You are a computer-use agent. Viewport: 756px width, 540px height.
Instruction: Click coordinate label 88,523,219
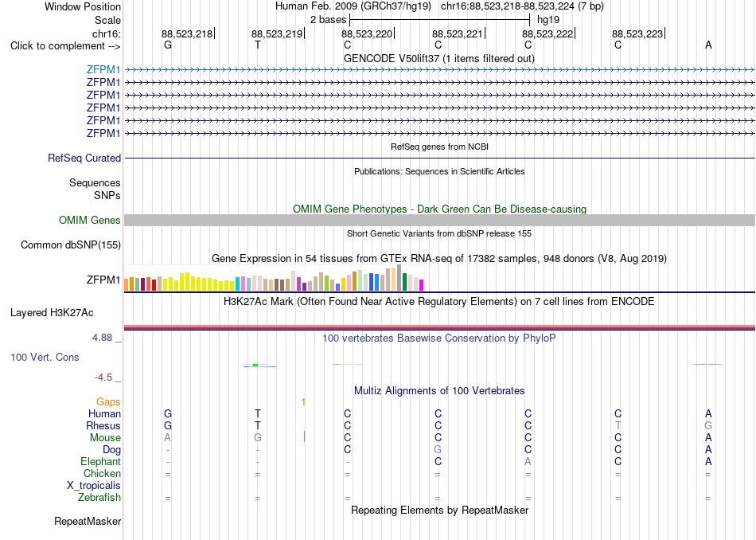277,33
